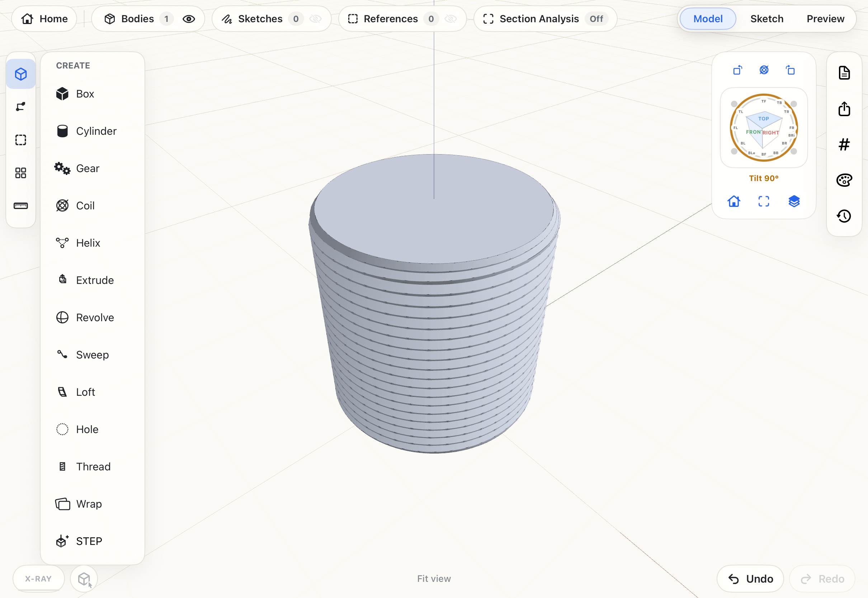Screen dimensions: 868x598
Task: Reset view with blue home icon
Action: click(x=733, y=201)
